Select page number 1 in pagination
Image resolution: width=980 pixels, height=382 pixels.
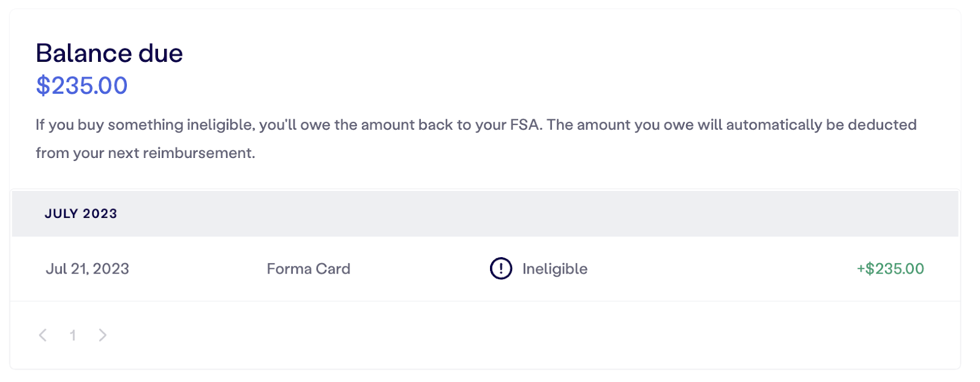click(73, 335)
